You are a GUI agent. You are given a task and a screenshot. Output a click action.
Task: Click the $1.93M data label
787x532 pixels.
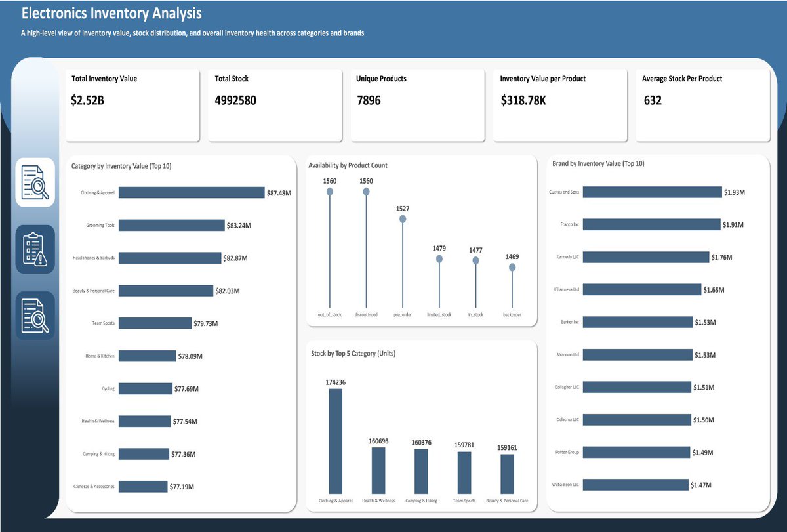click(734, 192)
